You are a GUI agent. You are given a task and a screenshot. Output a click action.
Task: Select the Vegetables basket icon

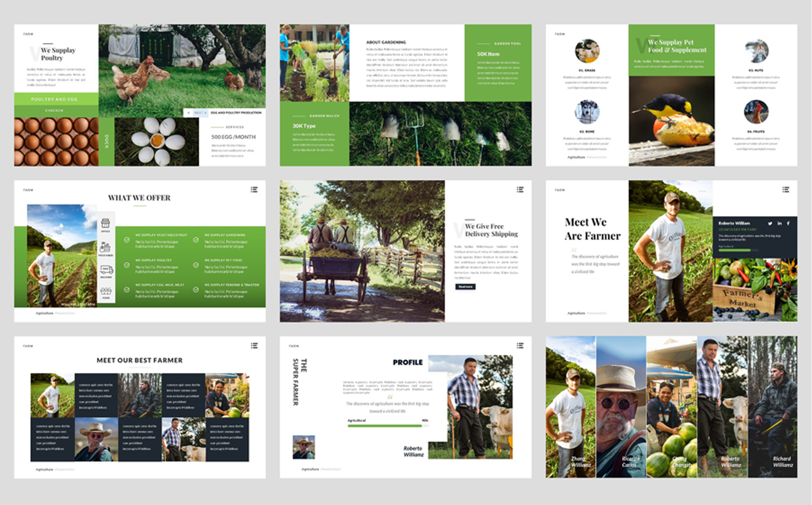105,247
